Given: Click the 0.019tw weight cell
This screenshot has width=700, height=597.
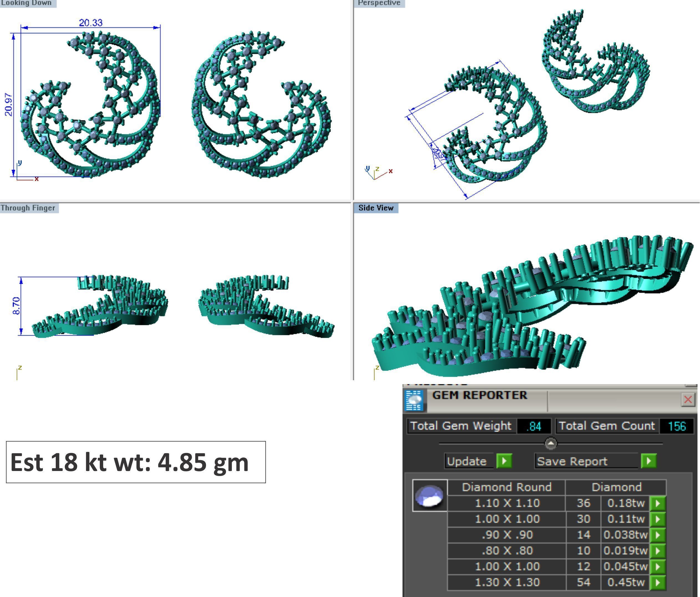Looking at the screenshot, I should (626, 551).
